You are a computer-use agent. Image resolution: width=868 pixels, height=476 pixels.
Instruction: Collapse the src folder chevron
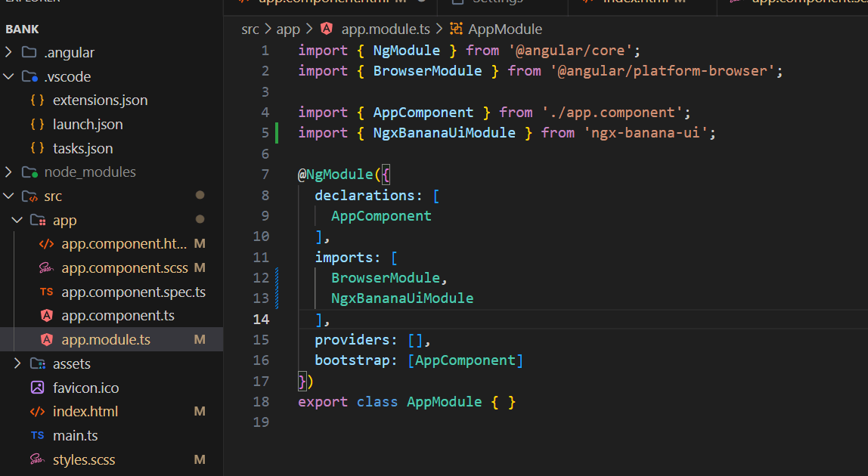(8, 196)
